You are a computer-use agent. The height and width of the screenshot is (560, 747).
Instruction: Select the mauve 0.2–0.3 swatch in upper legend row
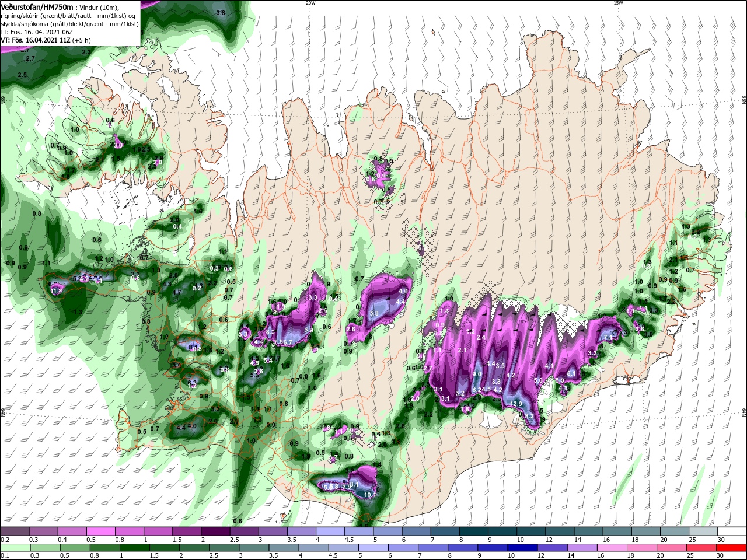pyautogui.click(x=15, y=531)
